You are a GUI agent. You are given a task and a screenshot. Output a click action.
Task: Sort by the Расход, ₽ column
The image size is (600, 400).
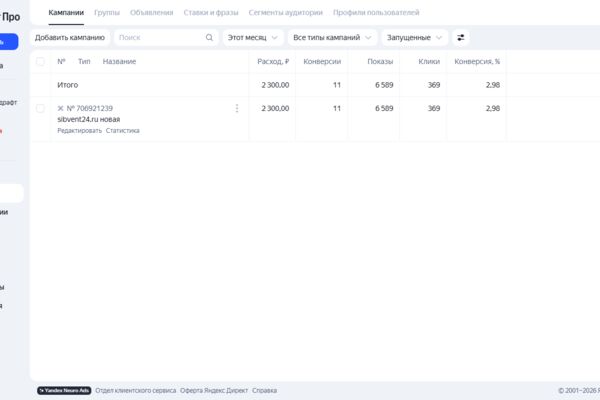point(273,62)
